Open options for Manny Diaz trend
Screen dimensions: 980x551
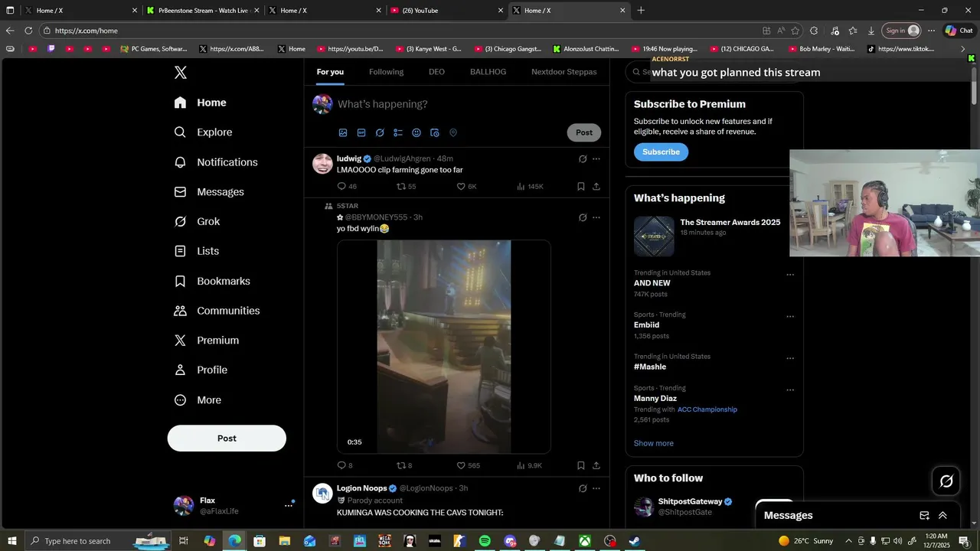(790, 390)
